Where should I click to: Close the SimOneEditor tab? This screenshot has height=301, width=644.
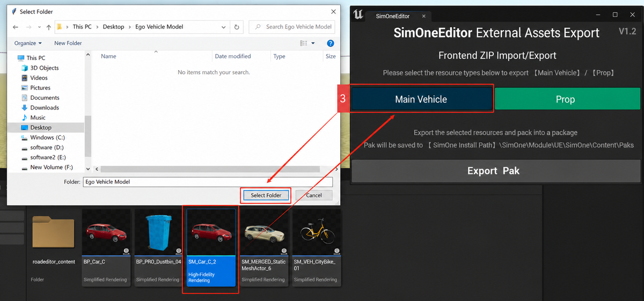point(423,16)
